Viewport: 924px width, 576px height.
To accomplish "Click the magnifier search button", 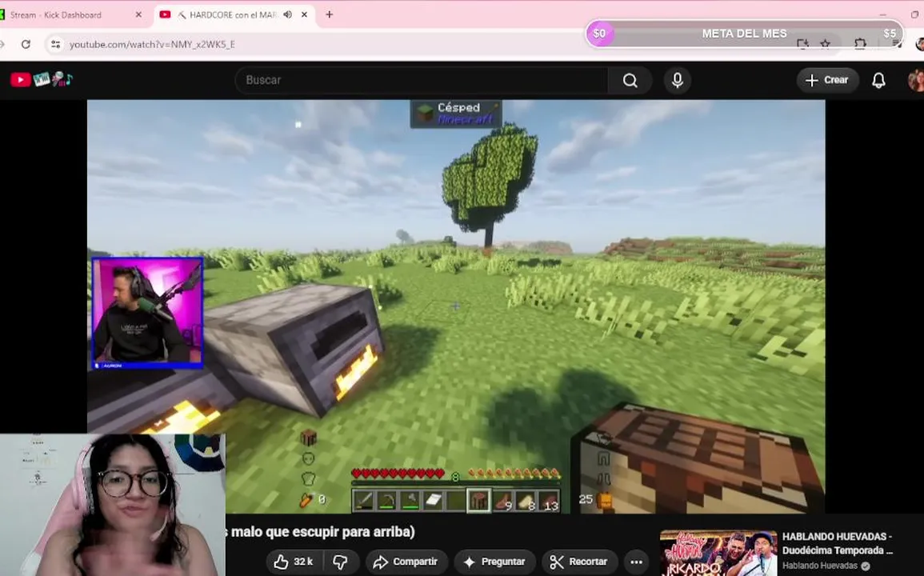I will [630, 80].
